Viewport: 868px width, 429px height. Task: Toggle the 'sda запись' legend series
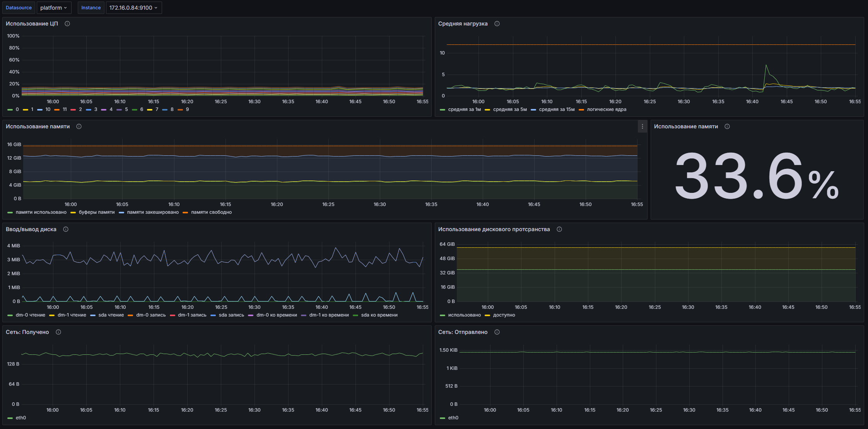tap(231, 315)
